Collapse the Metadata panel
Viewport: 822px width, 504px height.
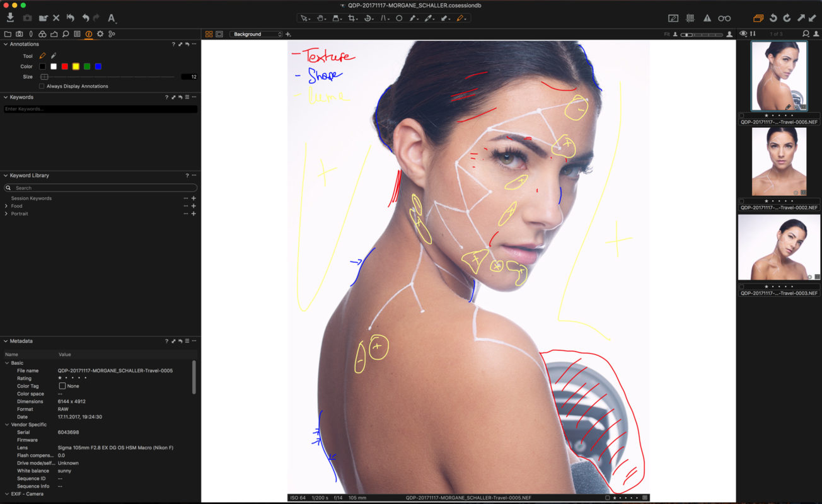pyautogui.click(x=5, y=340)
